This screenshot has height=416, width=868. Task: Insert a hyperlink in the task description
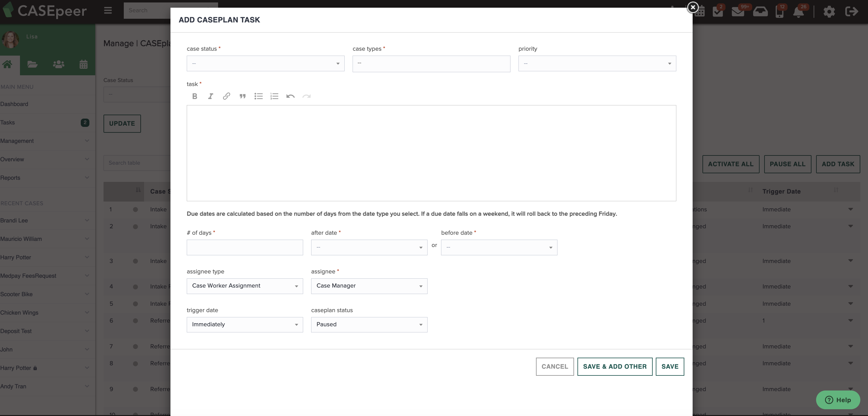tap(226, 96)
